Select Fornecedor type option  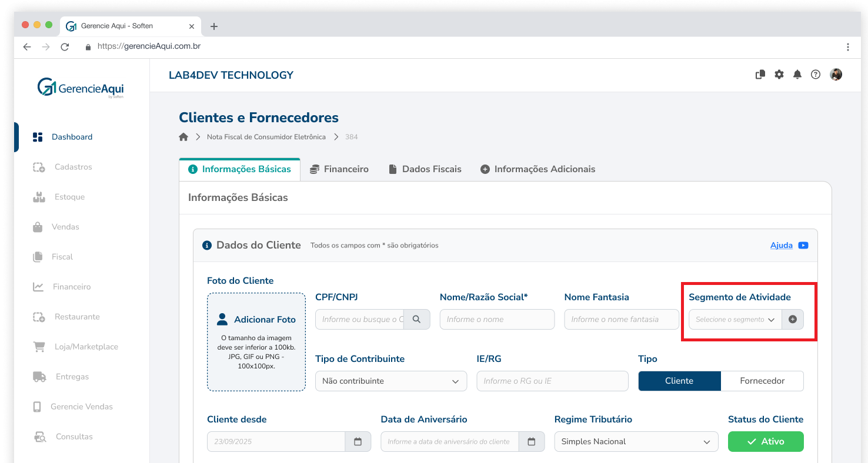762,381
